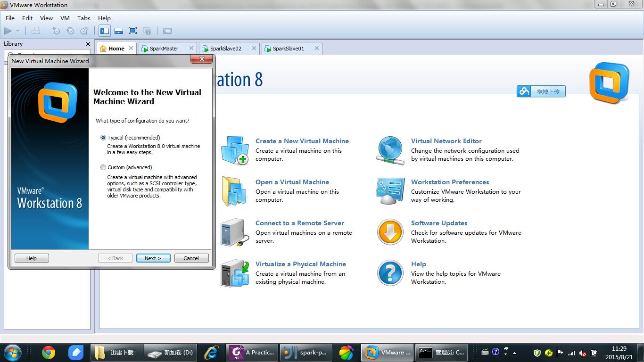Toggle the Show Library sidebar toolbar icon
This screenshot has height=362, width=644.
coord(105,31)
